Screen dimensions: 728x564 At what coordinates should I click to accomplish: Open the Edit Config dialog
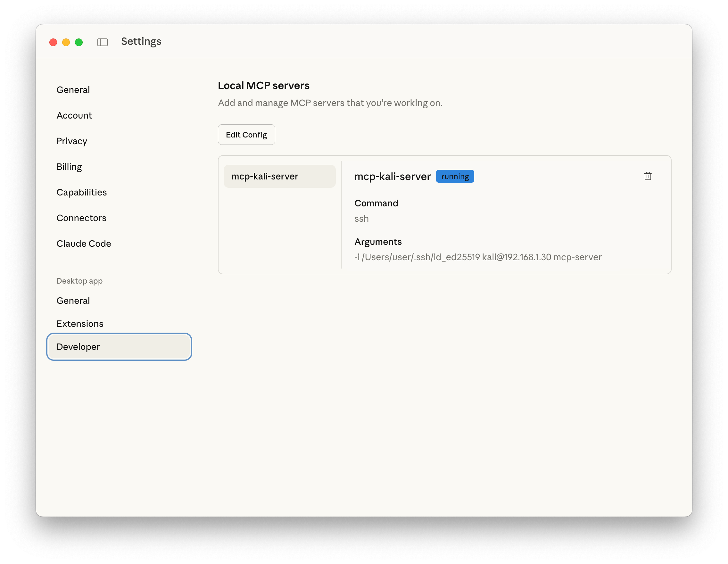point(246,135)
